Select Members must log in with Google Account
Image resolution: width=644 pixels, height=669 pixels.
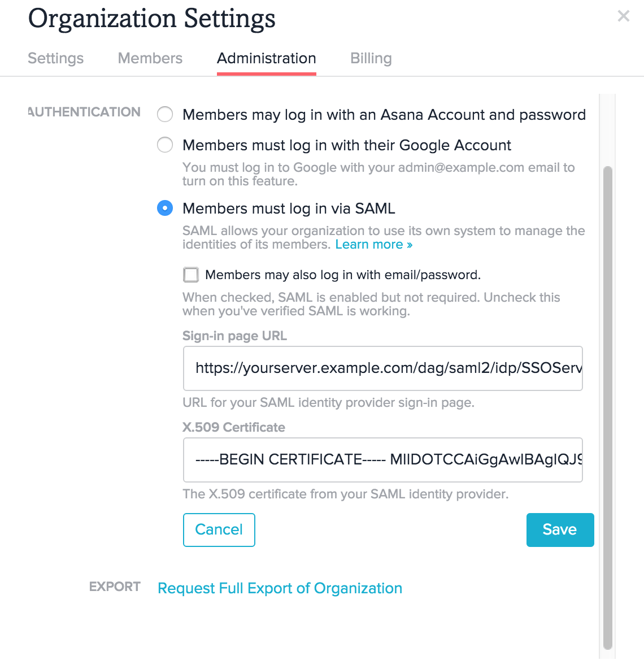coord(164,145)
